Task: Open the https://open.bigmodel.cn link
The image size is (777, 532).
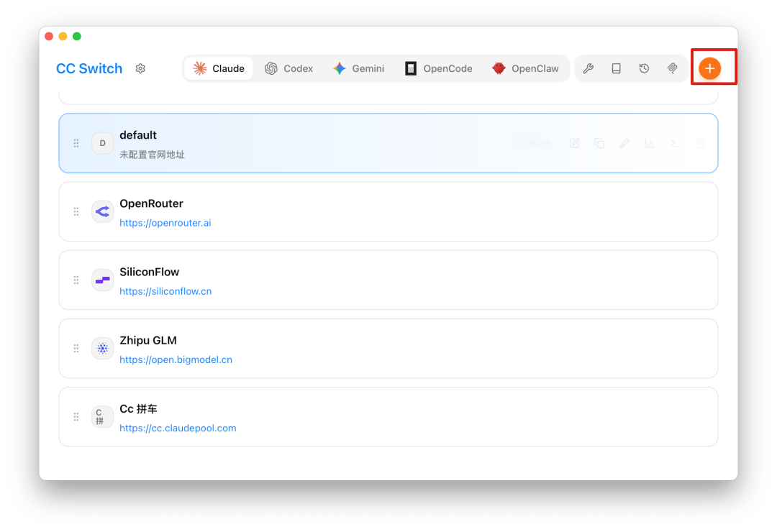Action: pyautogui.click(x=176, y=359)
